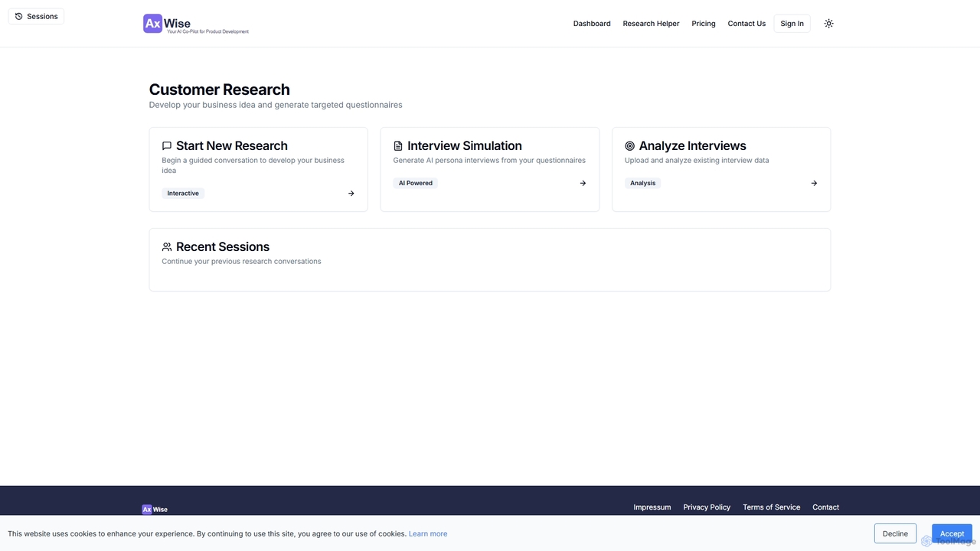The image size is (980, 551).
Task: Open the Start New Research heading
Action: point(232,145)
